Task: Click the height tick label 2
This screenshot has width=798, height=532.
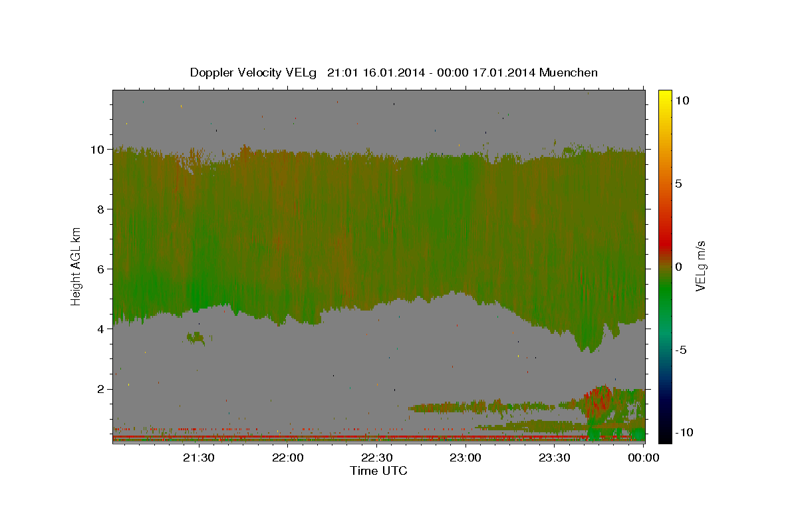Action: [x=102, y=389]
